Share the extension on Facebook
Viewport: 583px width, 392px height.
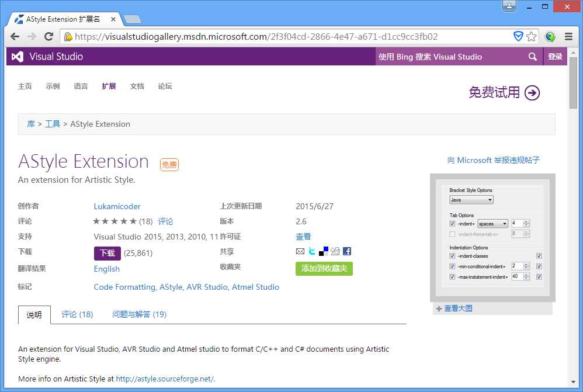347,251
